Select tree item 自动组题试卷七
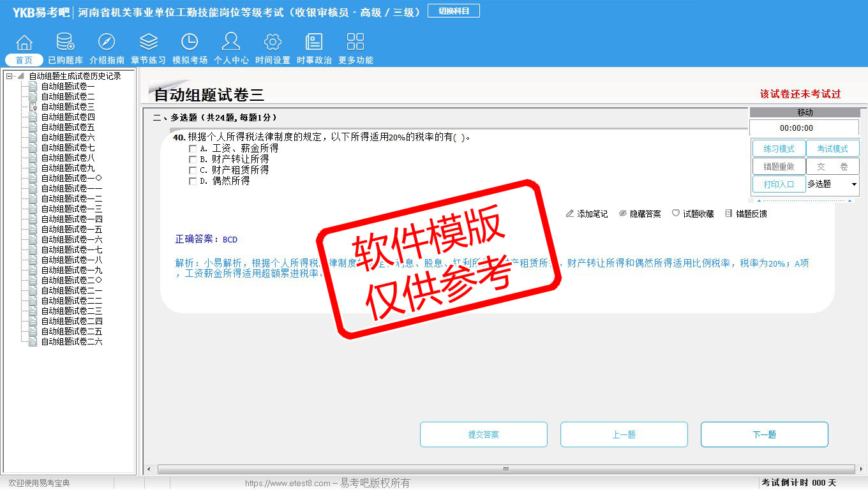The width and height of the screenshot is (868, 490). click(x=68, y=147)
